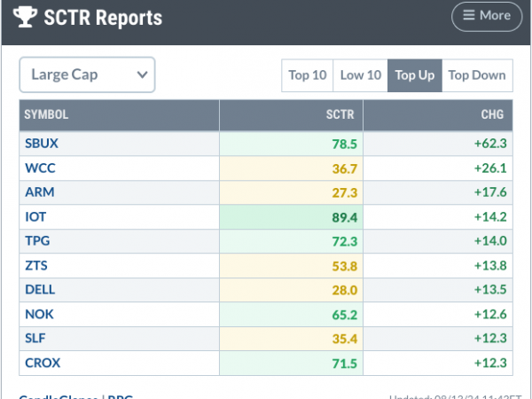The image size is (532, 399).
Task: Click WCC change value +26.1
Action: (x=490, y=168)
